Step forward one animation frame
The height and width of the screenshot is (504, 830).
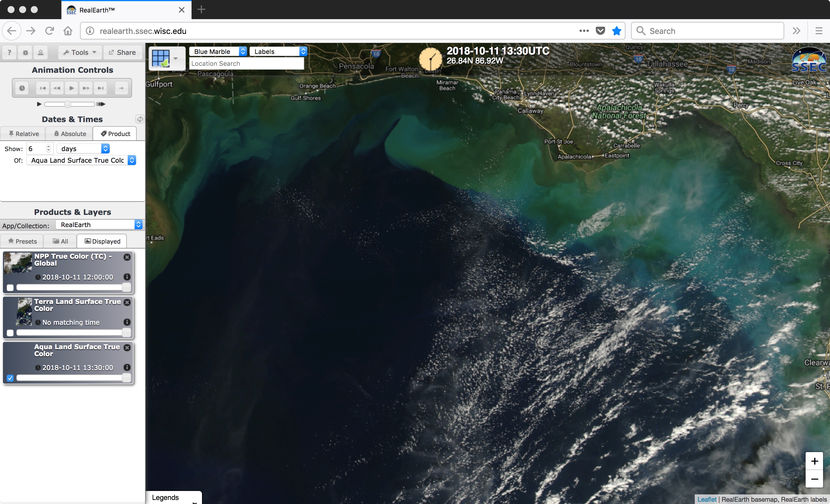[86, 88]
